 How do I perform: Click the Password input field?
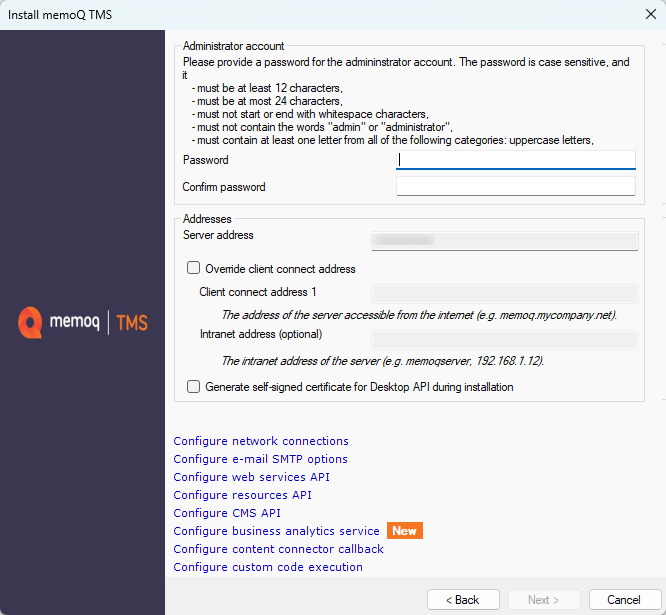[x=516, y=160]
